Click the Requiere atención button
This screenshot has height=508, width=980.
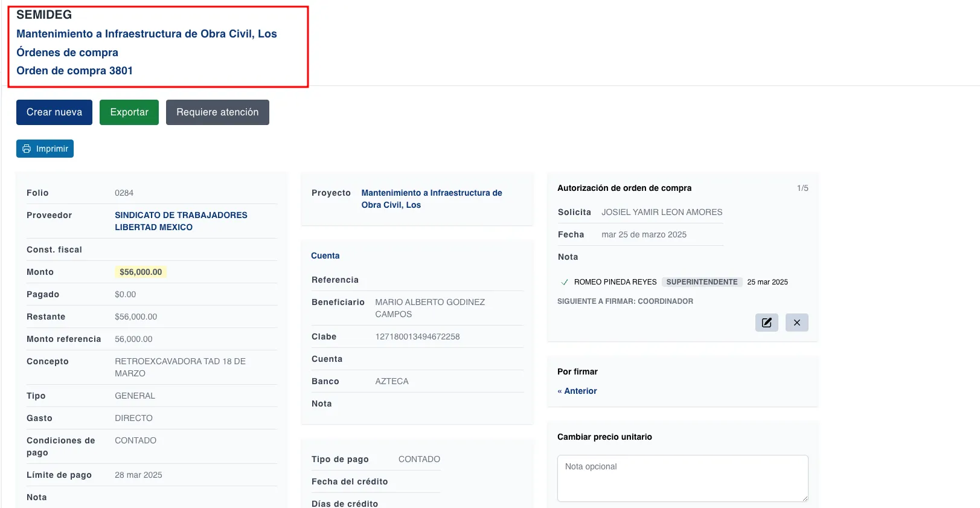[x=217, y=112]
